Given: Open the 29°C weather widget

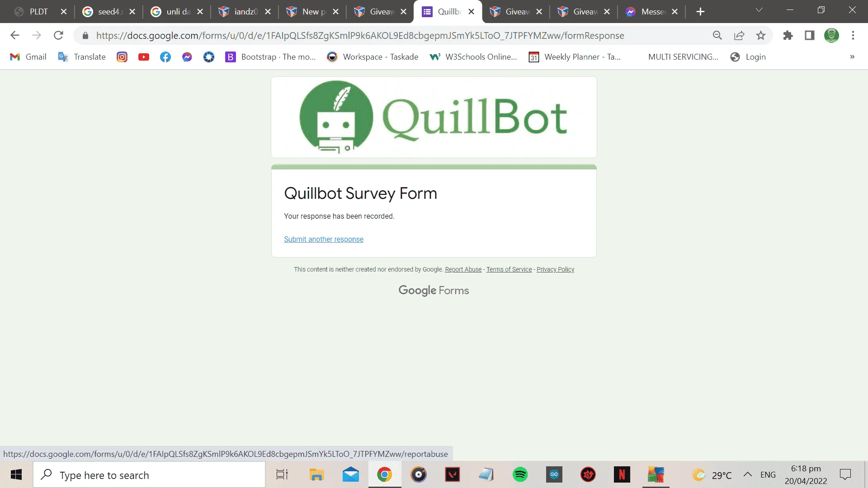Looking at the screenshot, I should 712,475.
